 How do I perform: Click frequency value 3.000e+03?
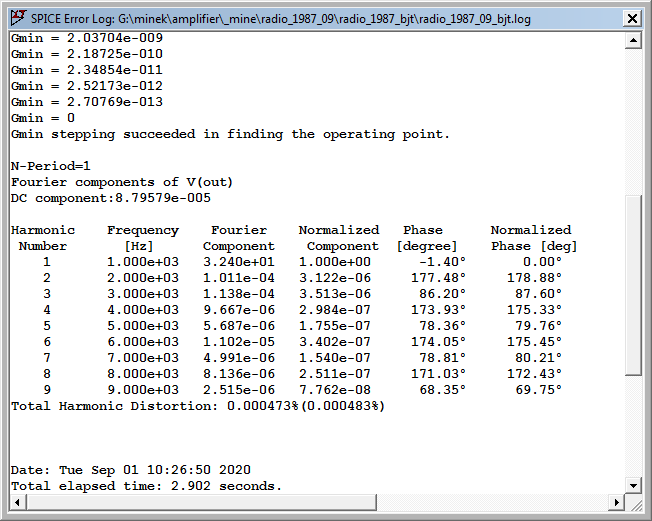tap(143, 294)
